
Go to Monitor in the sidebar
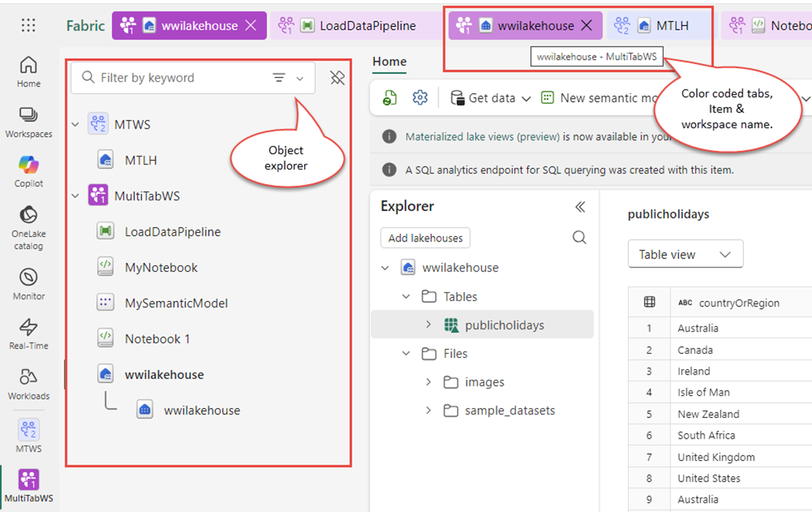coord(28,283)
